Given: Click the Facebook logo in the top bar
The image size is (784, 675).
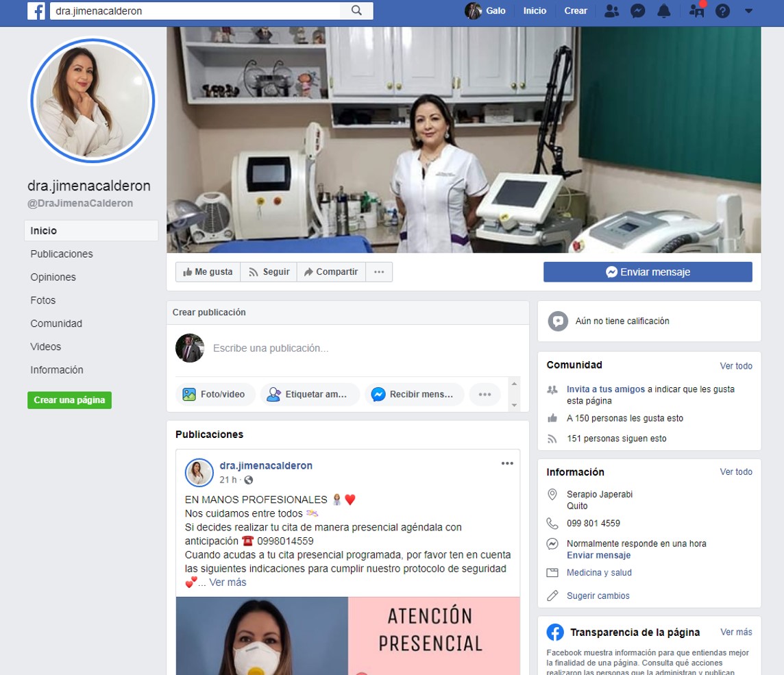Looking at the screenshot, I should tap(36, 10).
